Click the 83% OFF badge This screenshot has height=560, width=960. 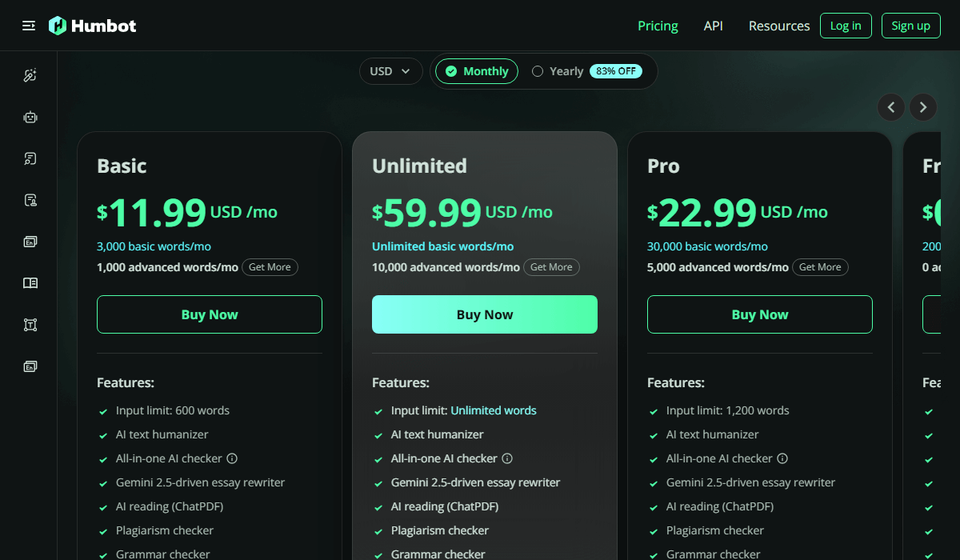click(x=616, y=71)
